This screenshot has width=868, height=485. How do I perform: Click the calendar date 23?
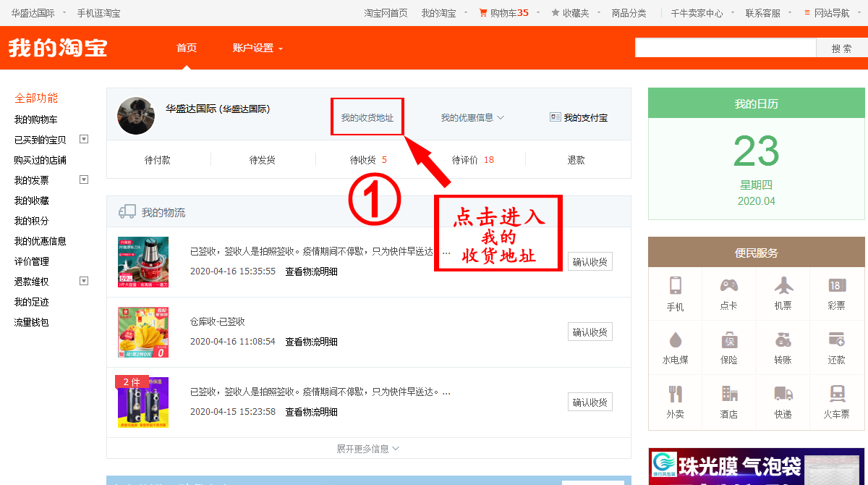tap(756, 151)
